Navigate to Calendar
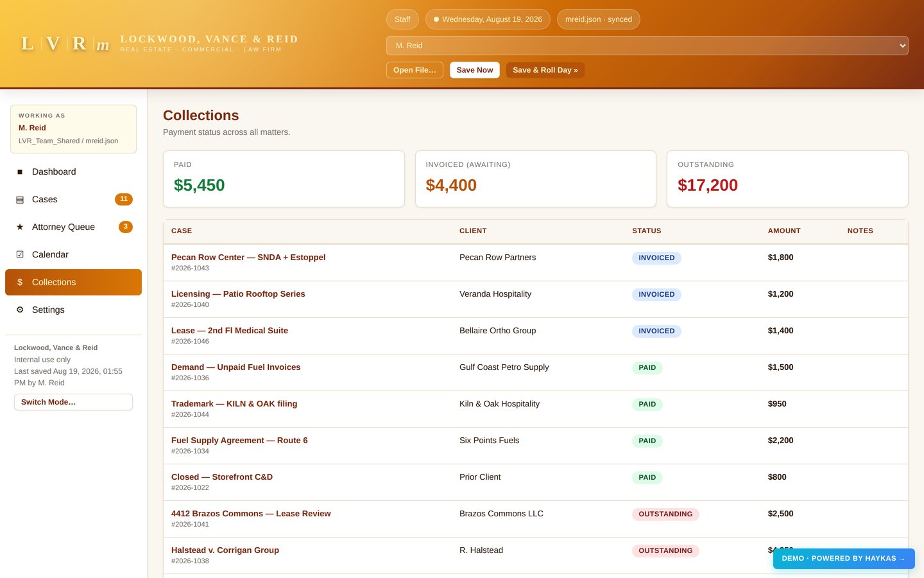 coord(73,255)
